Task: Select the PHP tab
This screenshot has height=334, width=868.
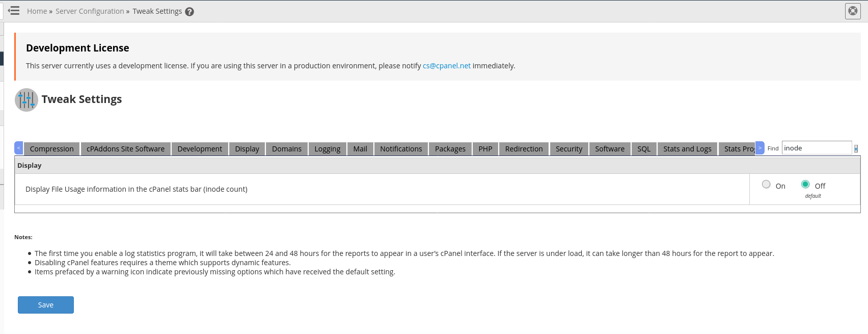Action: [x=485, y=149]
